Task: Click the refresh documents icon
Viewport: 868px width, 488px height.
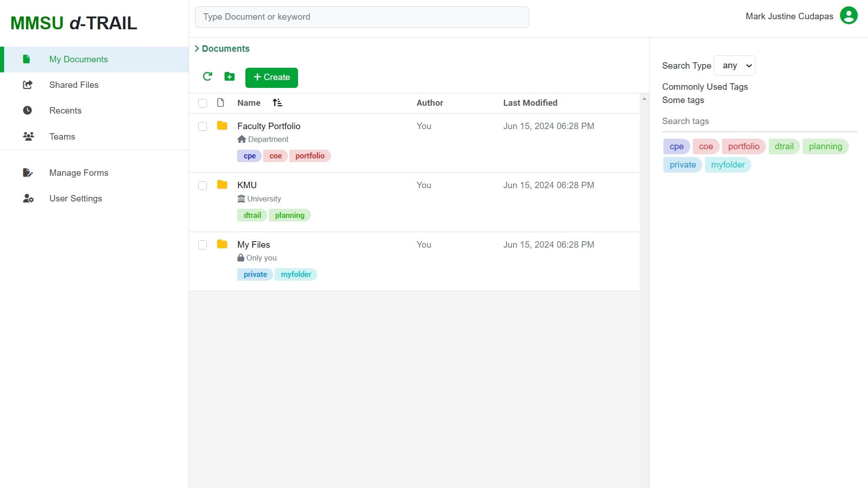Action: (207, 76)
